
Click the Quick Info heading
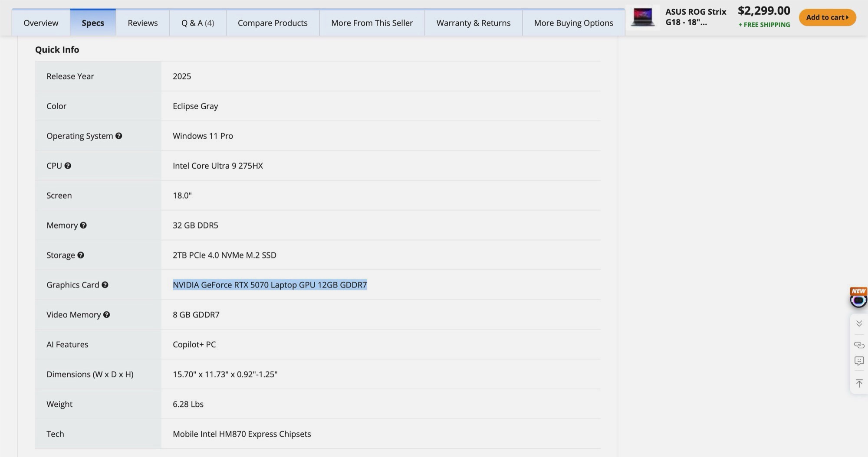[57, 49]
